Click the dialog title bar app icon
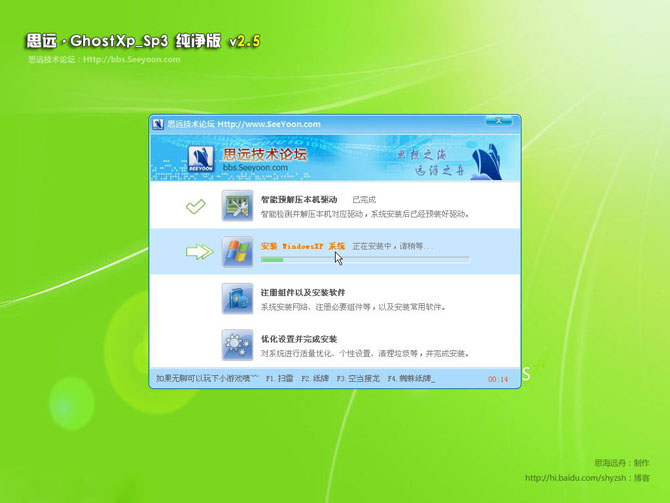670x503 pixels. 158,124
